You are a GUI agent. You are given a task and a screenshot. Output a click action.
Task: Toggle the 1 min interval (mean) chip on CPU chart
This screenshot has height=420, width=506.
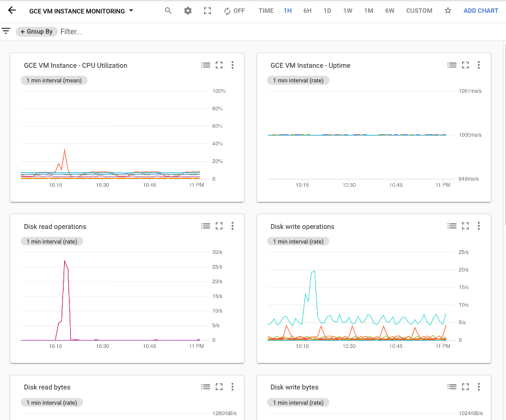pos(54,80)
